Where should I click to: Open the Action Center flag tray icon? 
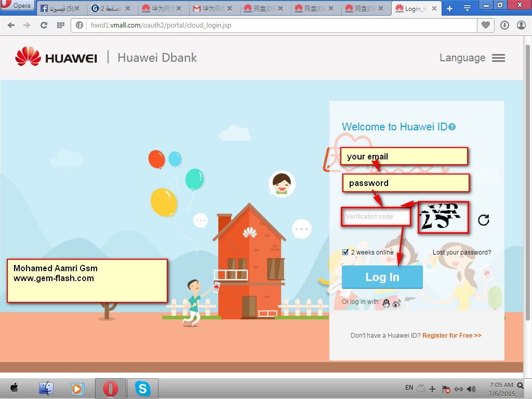pyautogui.click(x=446, y=389)
